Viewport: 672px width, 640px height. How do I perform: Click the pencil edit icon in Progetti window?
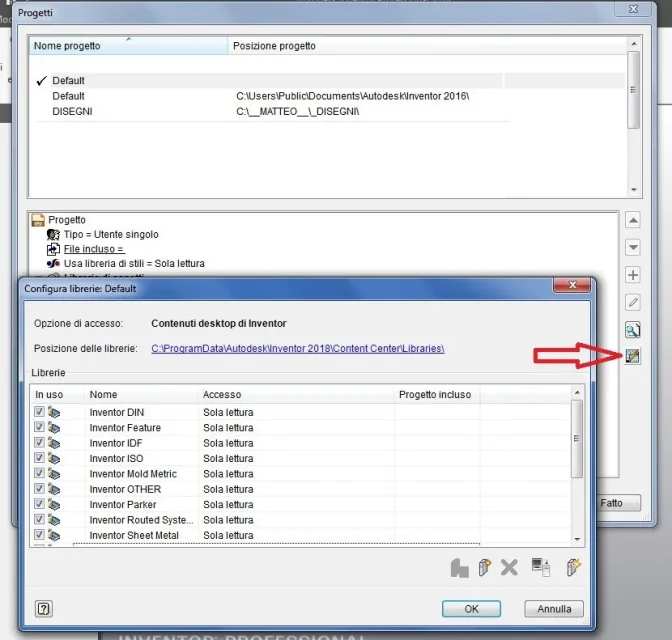[633, 303]
